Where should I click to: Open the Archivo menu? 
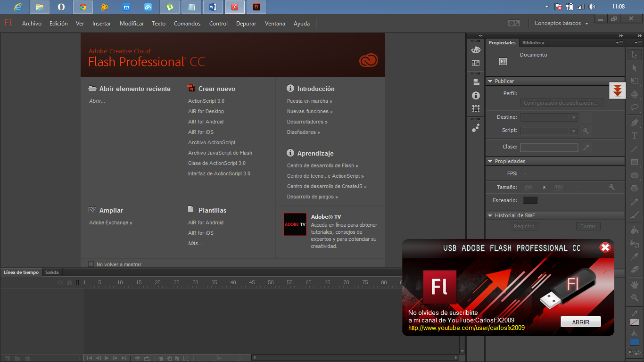point(32,24)
